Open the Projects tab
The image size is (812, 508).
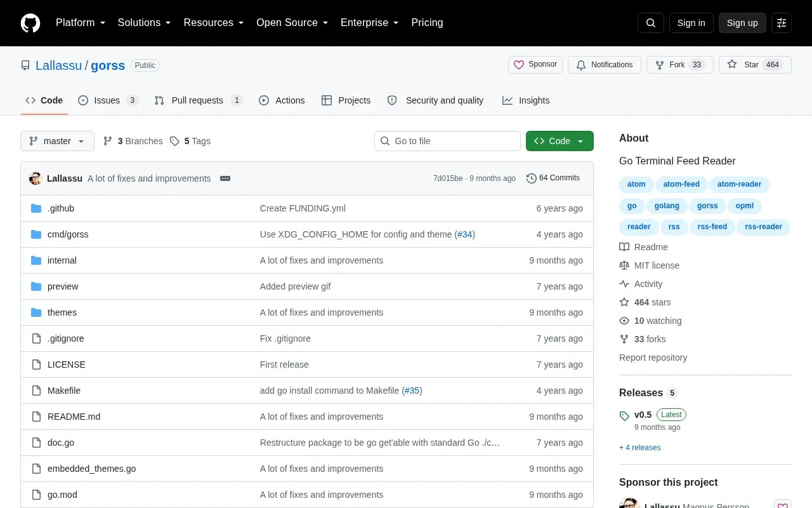pyautogui.click(x=346, y=100)
